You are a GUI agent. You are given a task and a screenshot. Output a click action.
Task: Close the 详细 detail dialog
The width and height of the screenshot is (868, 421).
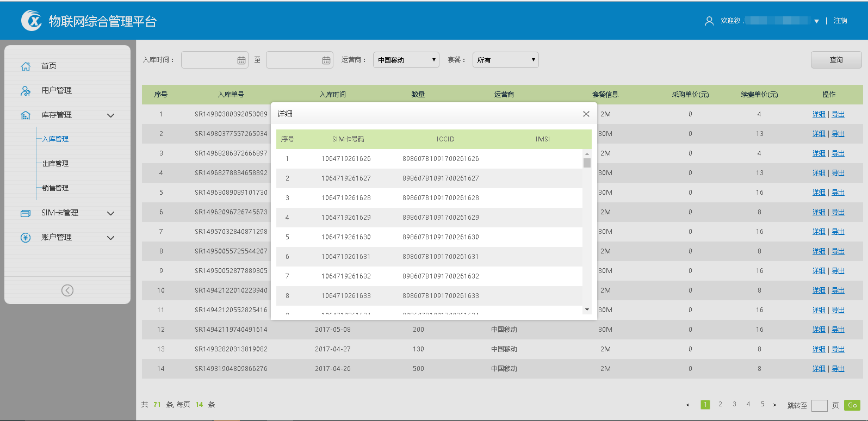click(586, 114)
